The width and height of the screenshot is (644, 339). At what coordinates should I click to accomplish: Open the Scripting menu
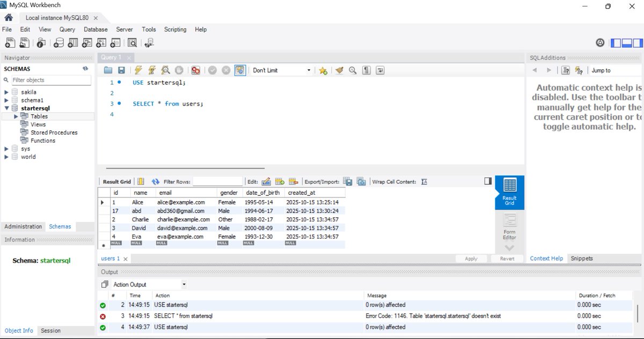click(x=175, y=30)
